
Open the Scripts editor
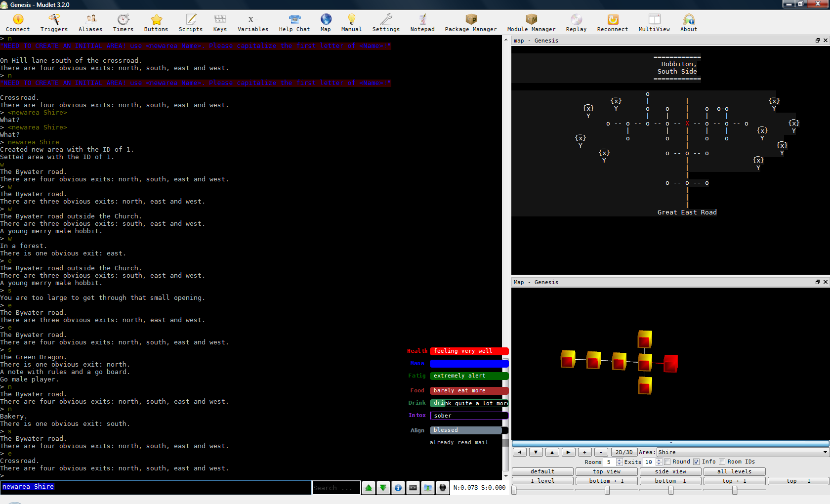pos(191,23)
